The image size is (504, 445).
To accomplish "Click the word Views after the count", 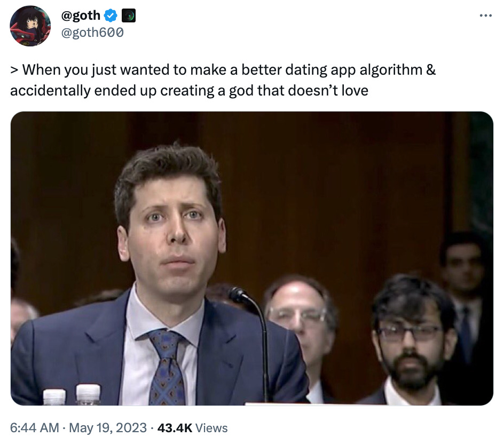I will pyautogui.click(x=211, y=428).
